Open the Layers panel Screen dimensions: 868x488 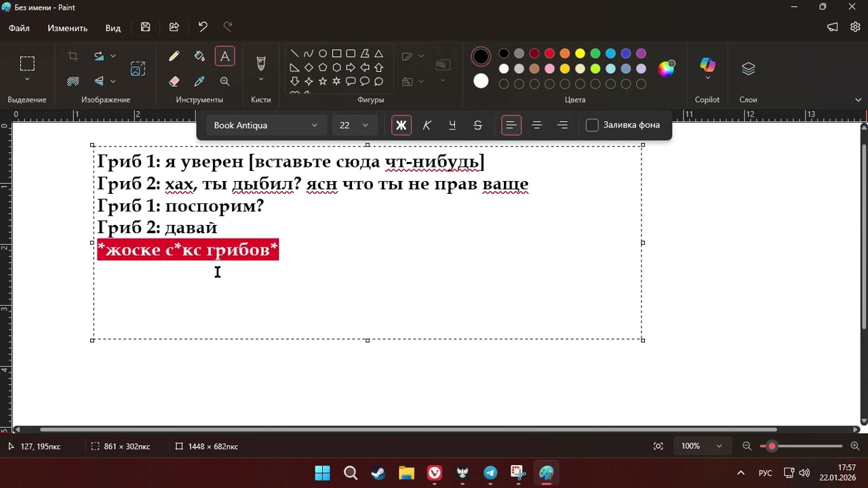[748, 68]
